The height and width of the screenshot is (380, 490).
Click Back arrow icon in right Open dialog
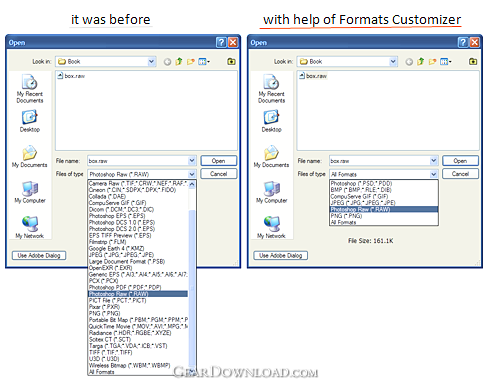point(409,62)
